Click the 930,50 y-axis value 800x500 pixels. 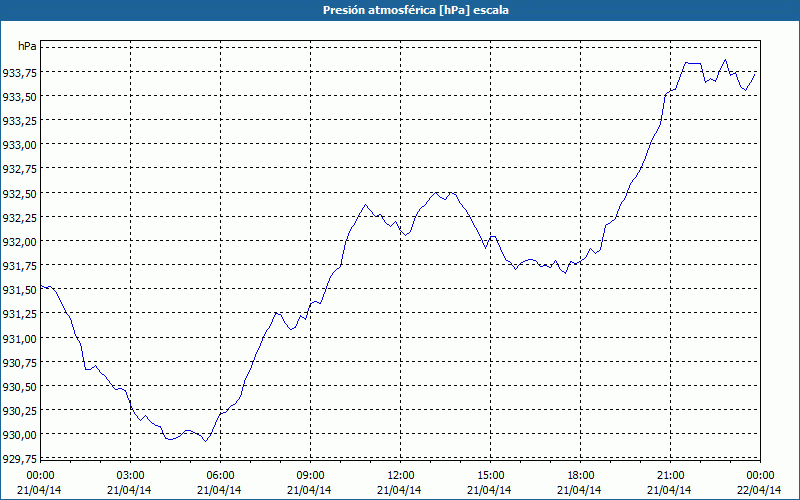point(19,387)
